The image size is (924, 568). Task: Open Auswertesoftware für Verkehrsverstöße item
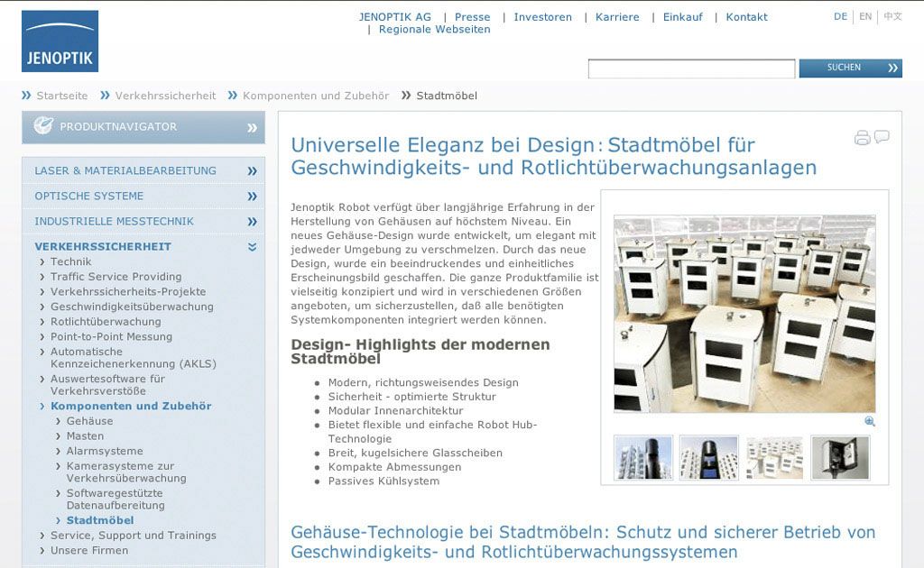[107, 385]
